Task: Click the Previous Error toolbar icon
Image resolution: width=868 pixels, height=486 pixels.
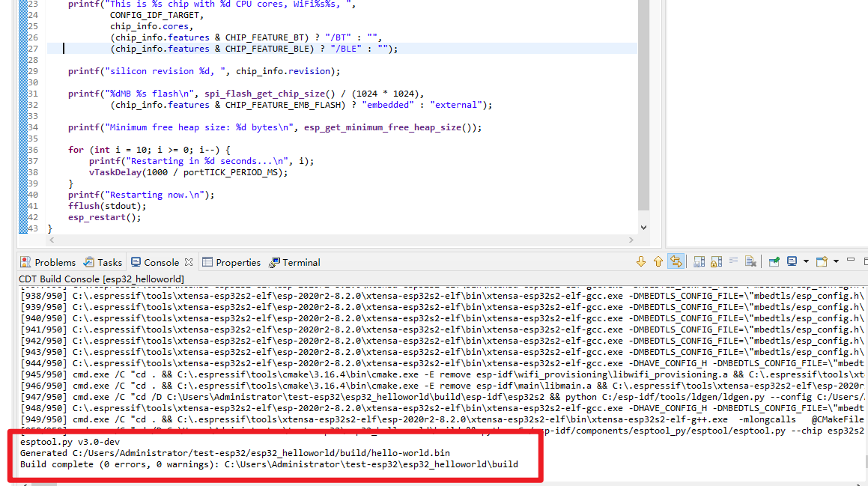Action: pos(658,261)
